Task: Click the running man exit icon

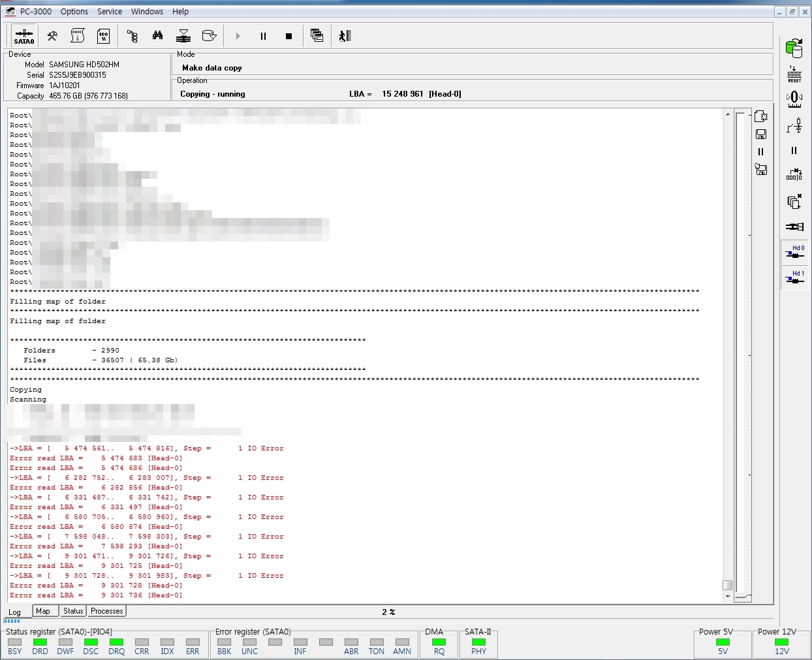Action: [345, 36]
